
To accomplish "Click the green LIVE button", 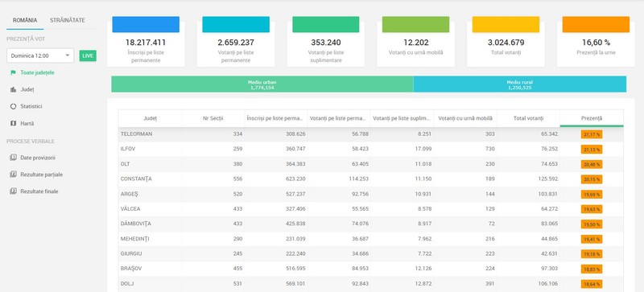I will coord(88,56).
